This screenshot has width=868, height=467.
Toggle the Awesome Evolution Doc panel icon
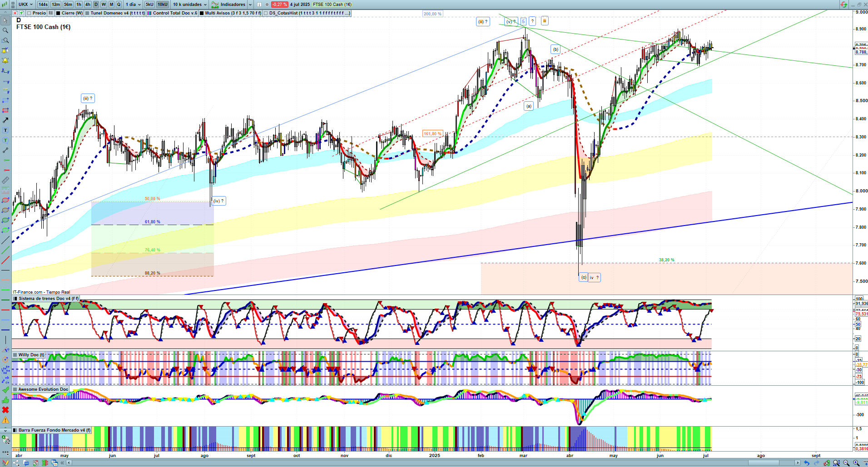(15, 389)
